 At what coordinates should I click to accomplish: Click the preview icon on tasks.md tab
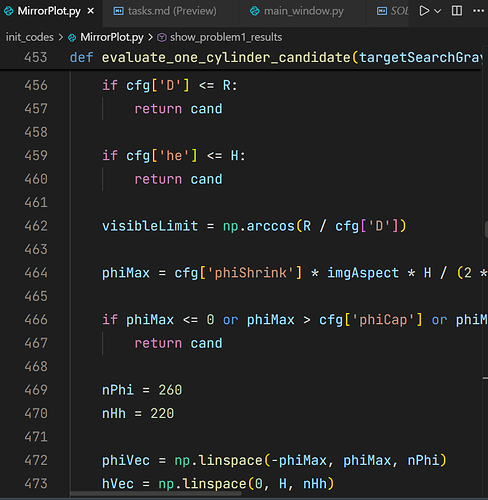(x=118, y=11)
